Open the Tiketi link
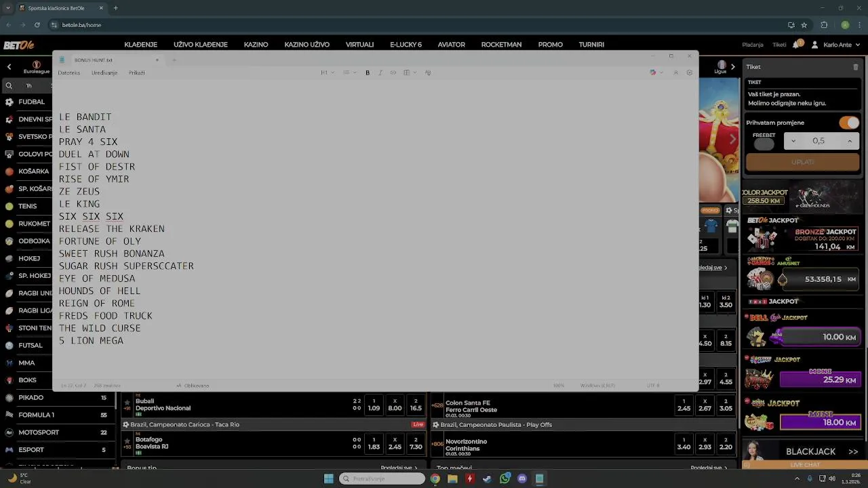 click(x=779, y=45)
